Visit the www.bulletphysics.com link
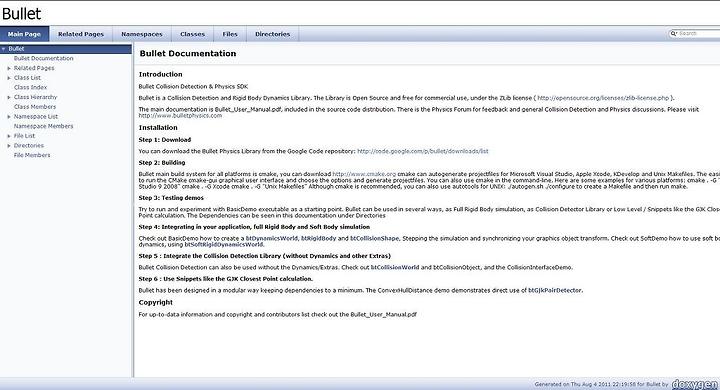This screenshot has width=720, height=390. 180,115
